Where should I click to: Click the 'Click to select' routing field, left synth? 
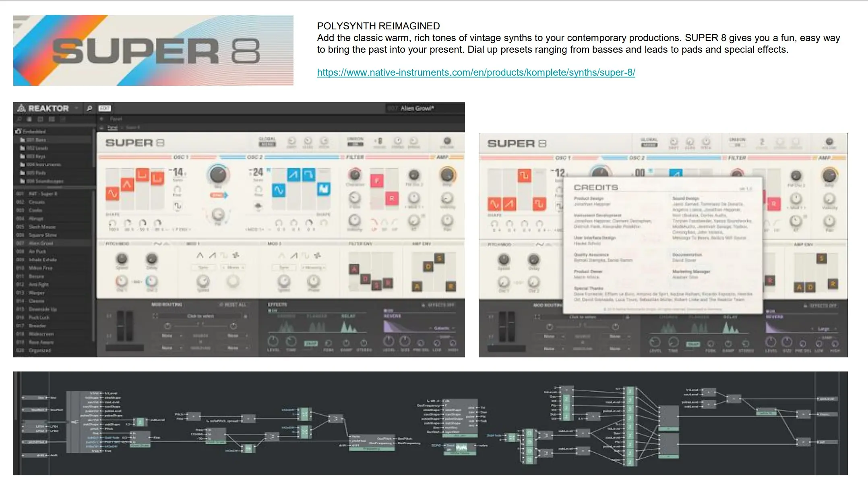click(200, 316)
